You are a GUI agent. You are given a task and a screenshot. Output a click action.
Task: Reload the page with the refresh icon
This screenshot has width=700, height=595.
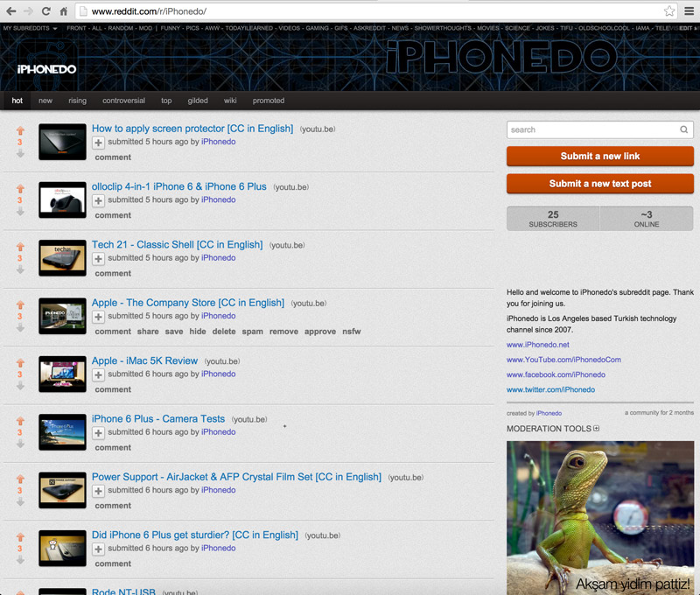[x=46, y=11]
